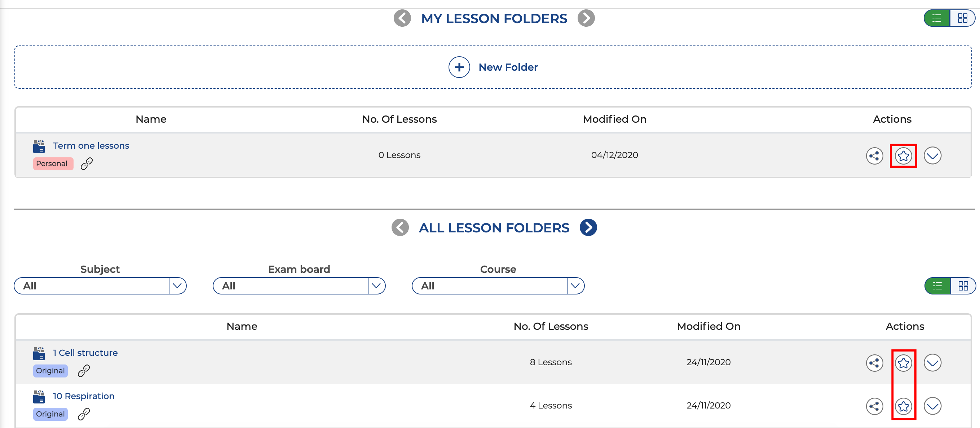Screen dimensions: 980x428
Task: Switch All Lesson Folders to grid view
Action: tap(963, 286)
